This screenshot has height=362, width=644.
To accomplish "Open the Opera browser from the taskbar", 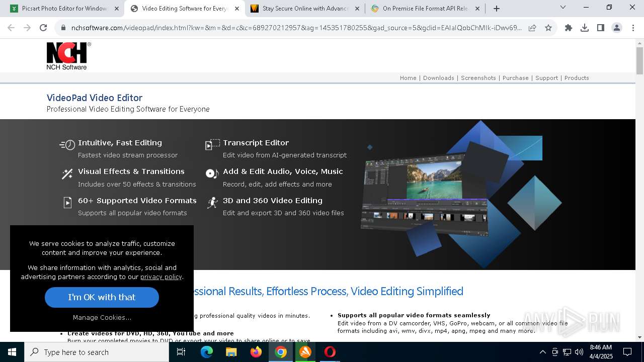I will [330, 352].
